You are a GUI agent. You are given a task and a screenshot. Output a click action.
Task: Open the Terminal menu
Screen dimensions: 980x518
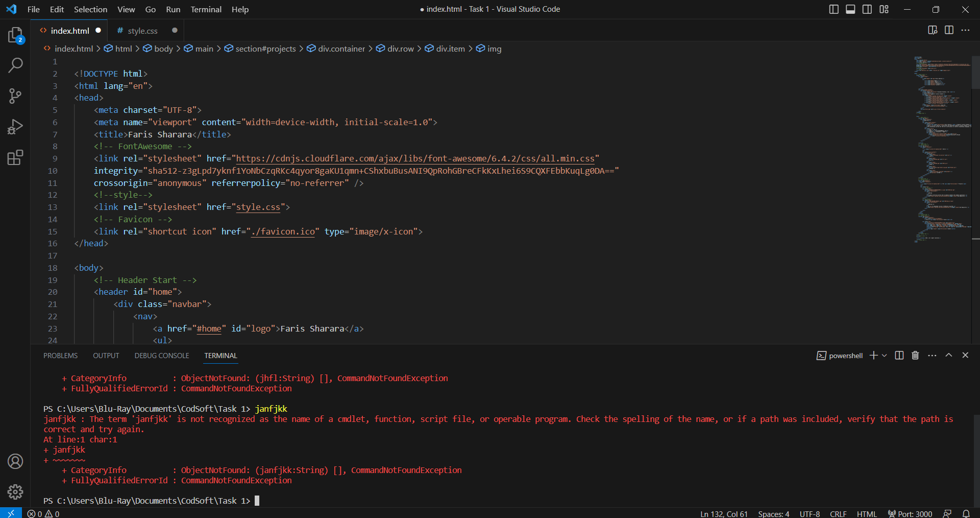(x=206, y=9)
